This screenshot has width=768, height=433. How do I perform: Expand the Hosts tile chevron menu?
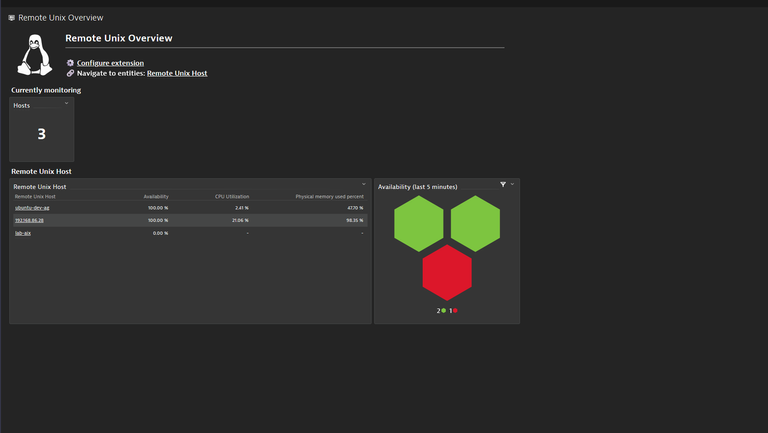pyautogui.click(x=67, y=103)
